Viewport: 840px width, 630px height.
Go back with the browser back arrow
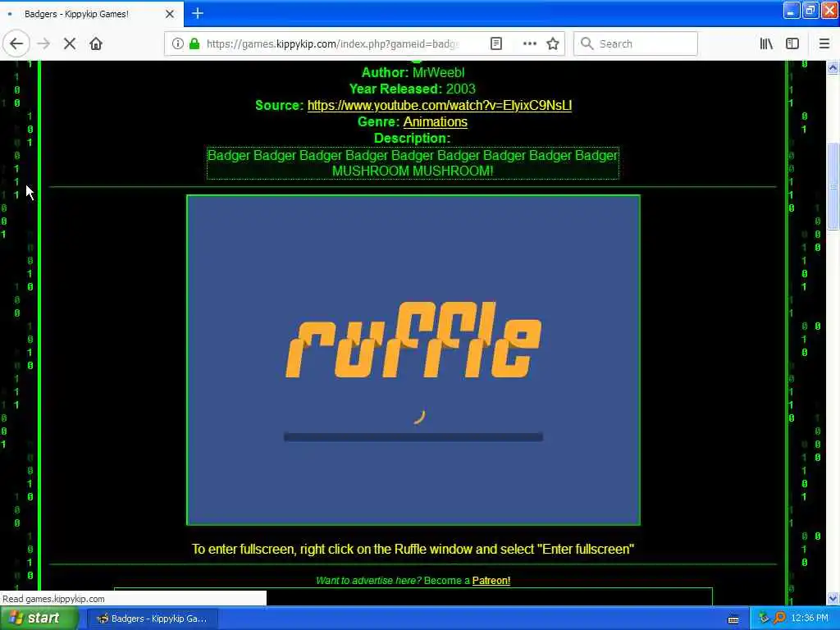16,43
